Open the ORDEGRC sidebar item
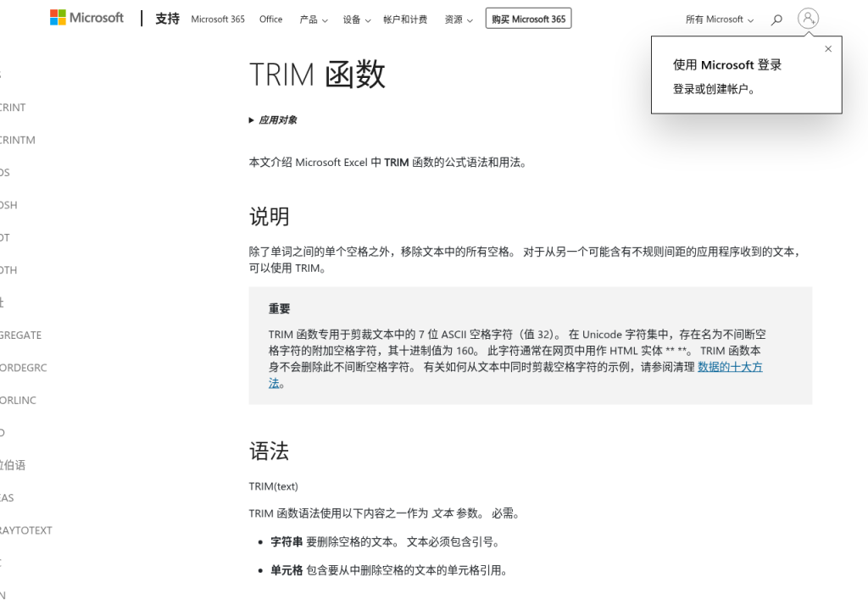 click(x=23, y=368)
